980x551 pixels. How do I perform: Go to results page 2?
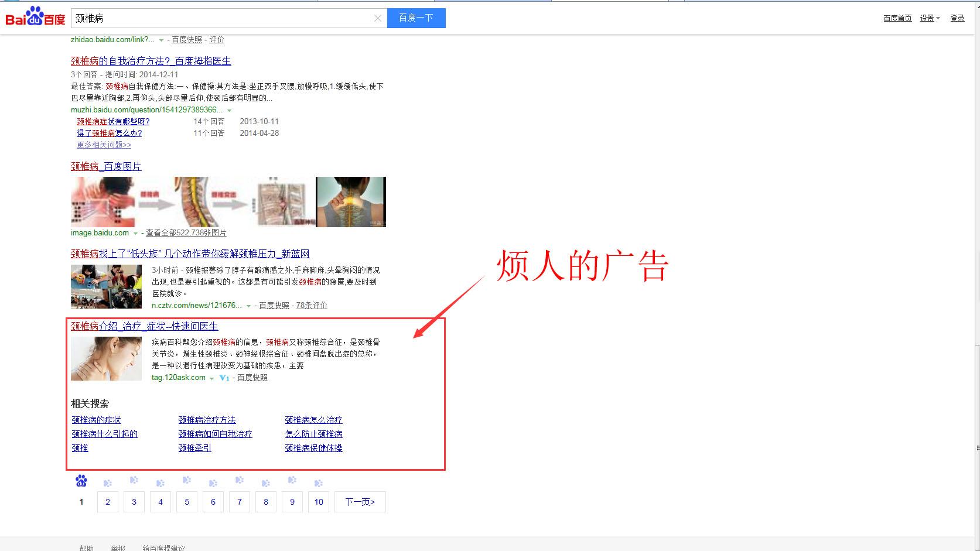pos(108,502)
